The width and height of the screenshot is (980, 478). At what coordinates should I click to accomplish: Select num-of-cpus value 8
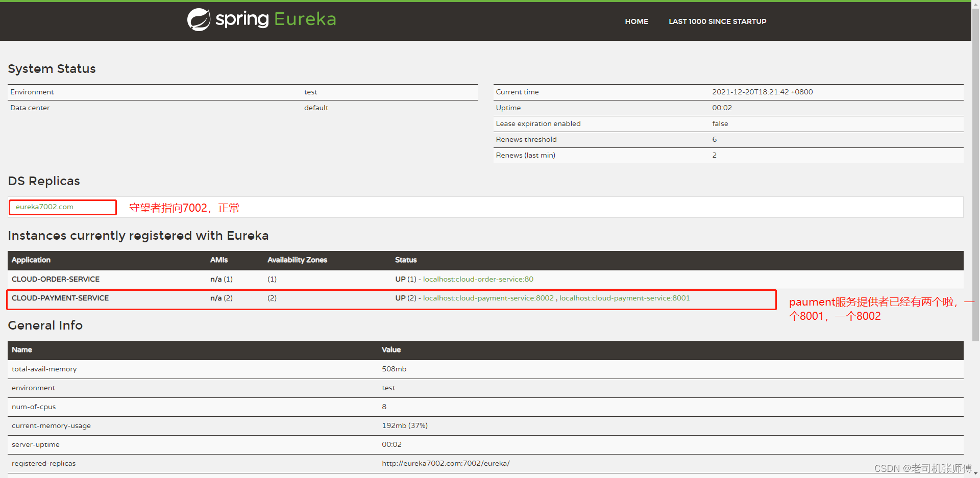pos(384,407)
